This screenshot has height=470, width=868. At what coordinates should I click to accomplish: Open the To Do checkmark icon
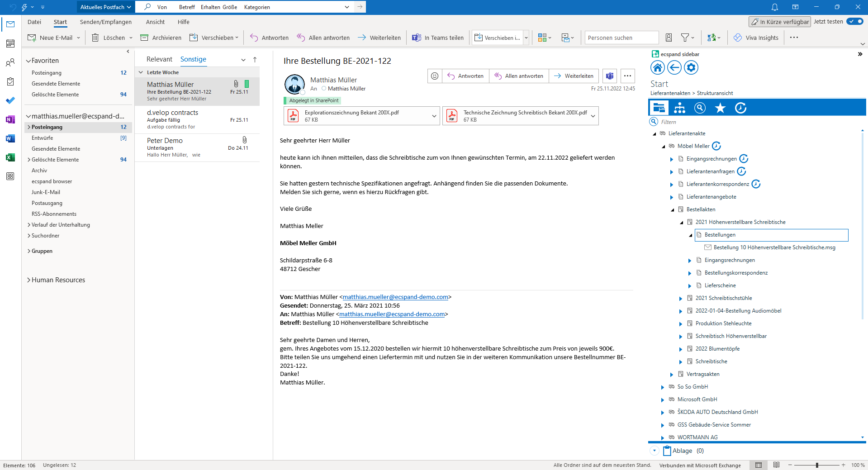point(10,100)
